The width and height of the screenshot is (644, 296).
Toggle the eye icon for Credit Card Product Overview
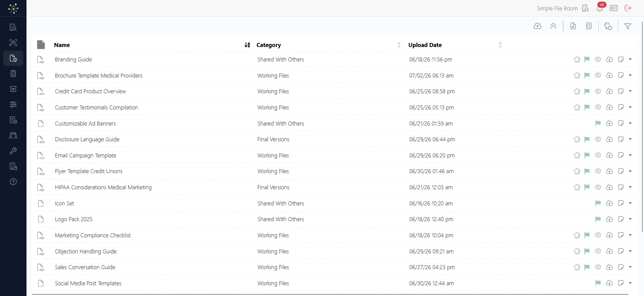(x=598, y=91)
